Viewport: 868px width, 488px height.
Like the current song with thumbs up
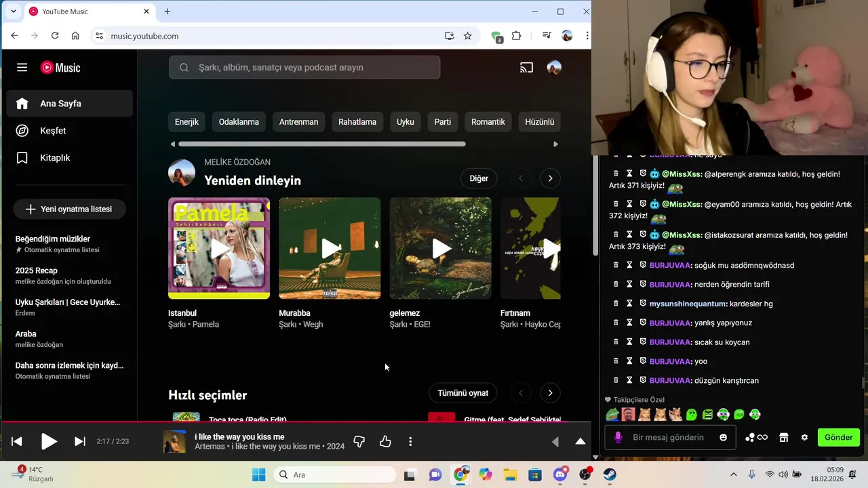[x=385, y=441]
